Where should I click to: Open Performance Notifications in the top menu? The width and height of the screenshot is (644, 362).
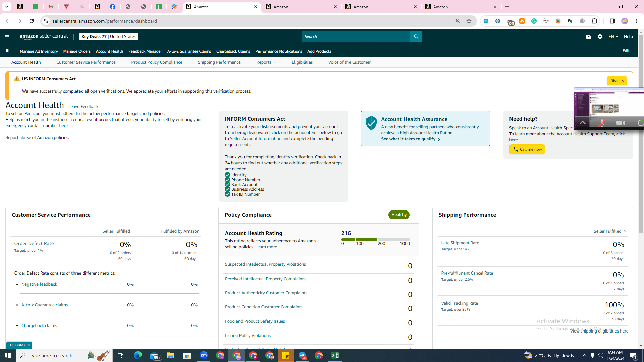click(x=278, y=51)
